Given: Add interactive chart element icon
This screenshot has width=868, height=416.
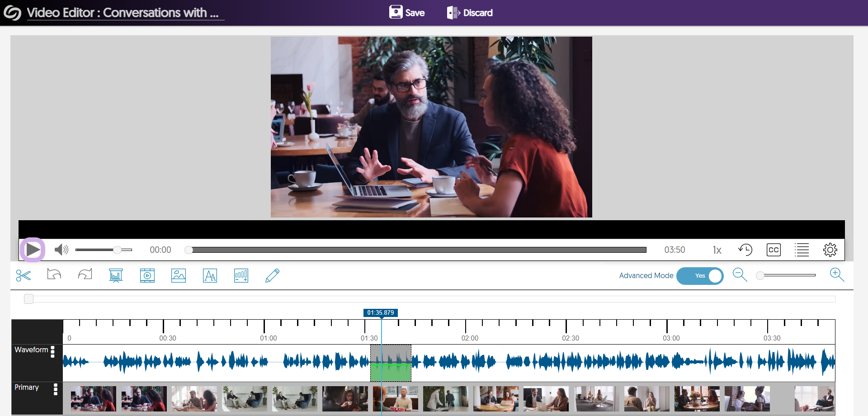Looking at the screenshot, I should coord(241,275).
